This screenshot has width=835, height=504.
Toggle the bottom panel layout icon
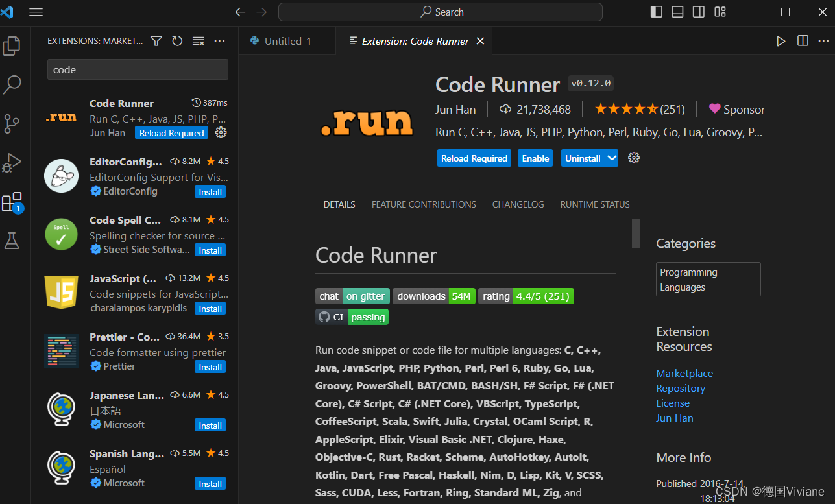(677, 12)
